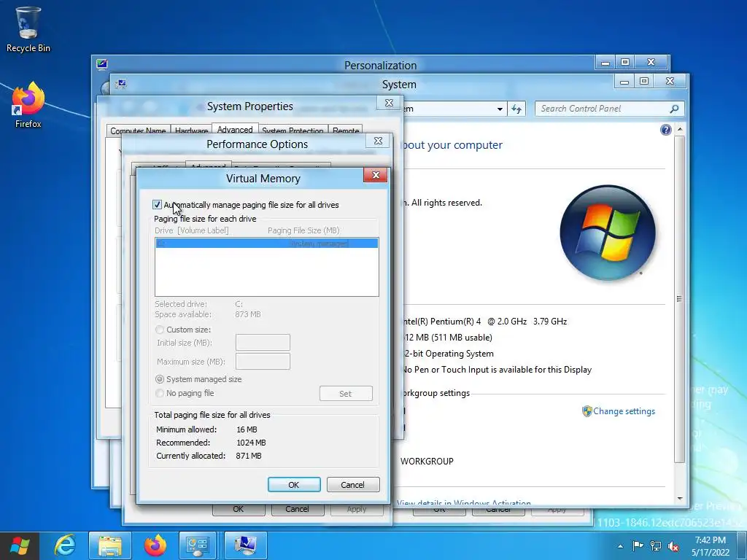Open the Recycle Bin desktop icon
The image size is (747, 560).
click(x=28, y=29)
